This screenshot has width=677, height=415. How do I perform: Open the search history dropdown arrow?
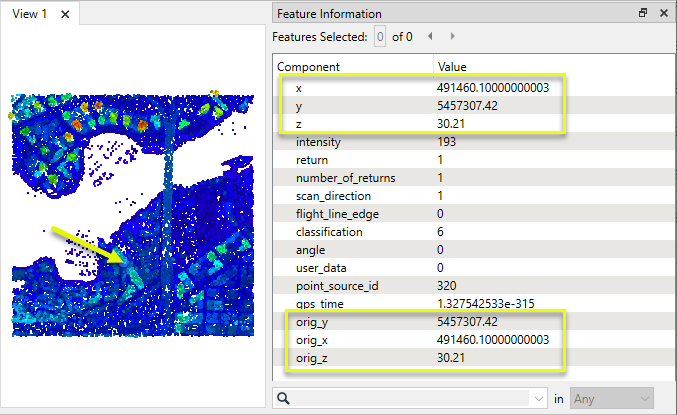[x=539, y=398]
